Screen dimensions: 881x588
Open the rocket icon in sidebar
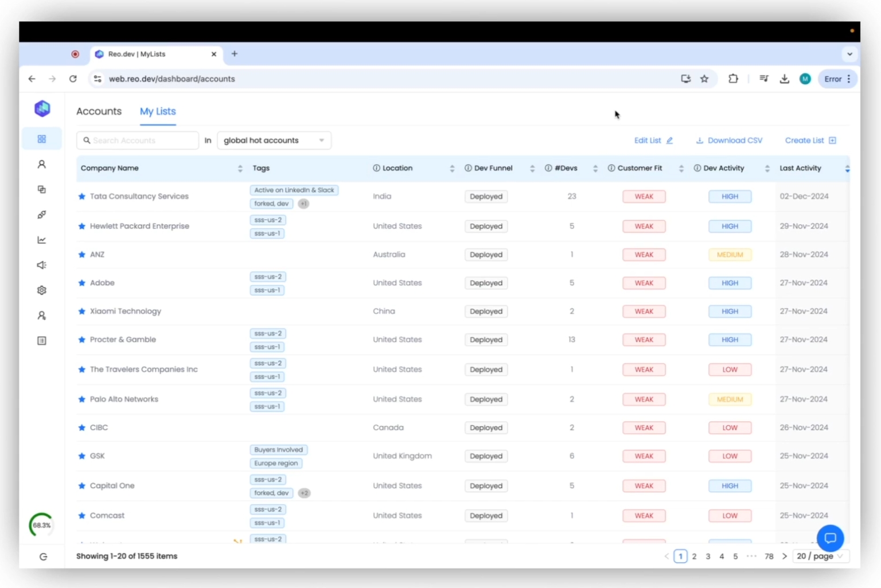42,215
